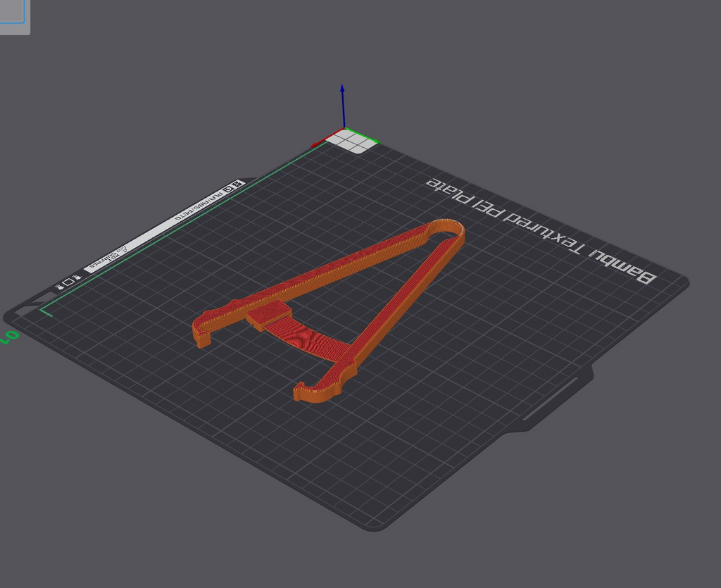Click the "PLA/ABS/PETG" plate label
721x588 pixels.
click(x=199, y=205)
